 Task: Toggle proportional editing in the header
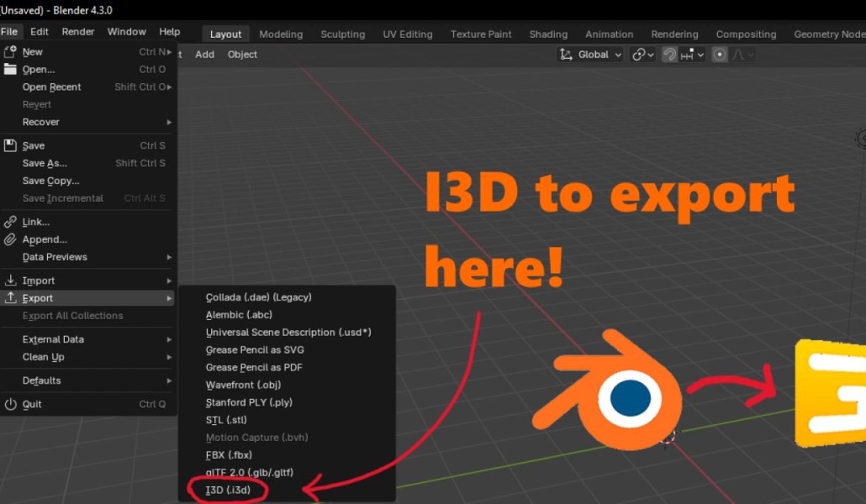tap(720, 55)
